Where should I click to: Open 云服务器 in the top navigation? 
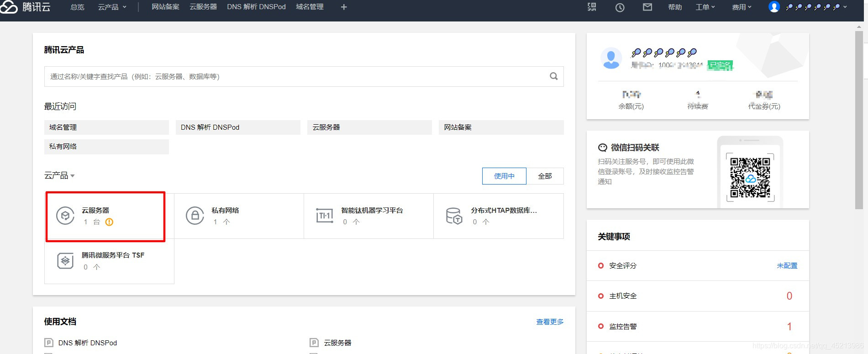click(x=203, y=7)
